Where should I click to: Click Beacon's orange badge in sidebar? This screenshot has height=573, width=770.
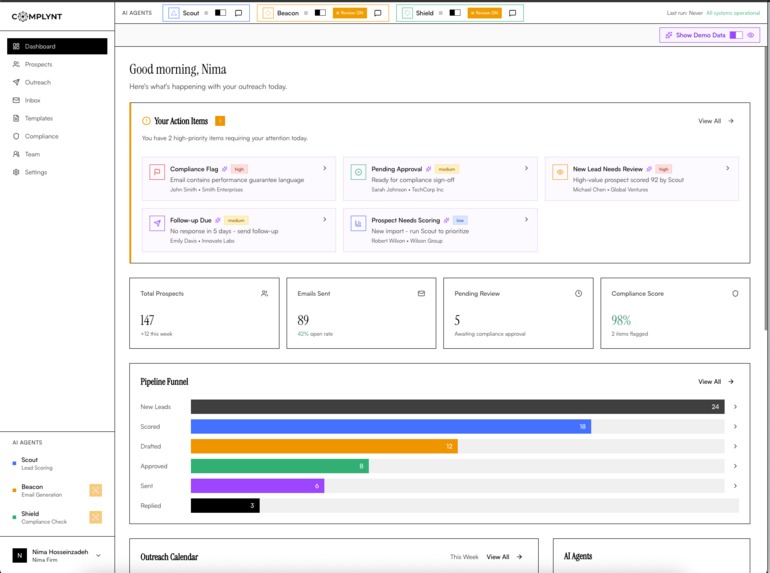pyautogui.click(x=96, y=490)
